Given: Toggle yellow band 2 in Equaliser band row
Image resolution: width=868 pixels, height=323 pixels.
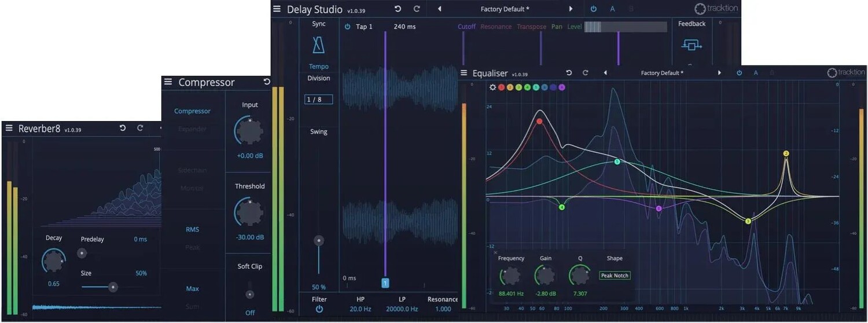Looking at the screenshot, I should tap(510, 87).
